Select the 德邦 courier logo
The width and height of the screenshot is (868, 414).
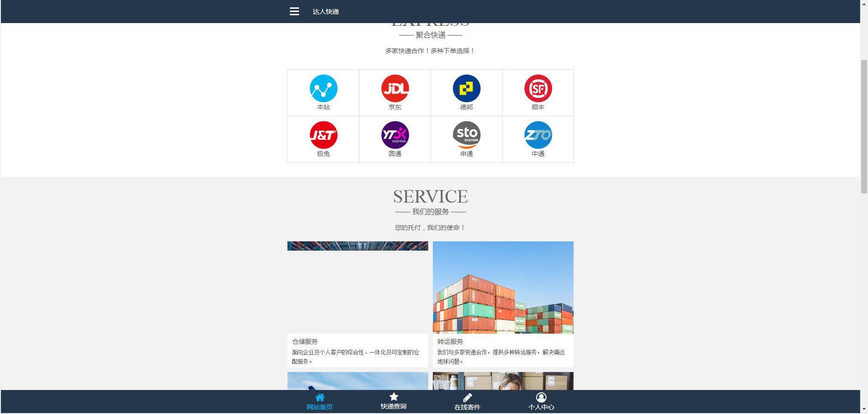(467, 89)
